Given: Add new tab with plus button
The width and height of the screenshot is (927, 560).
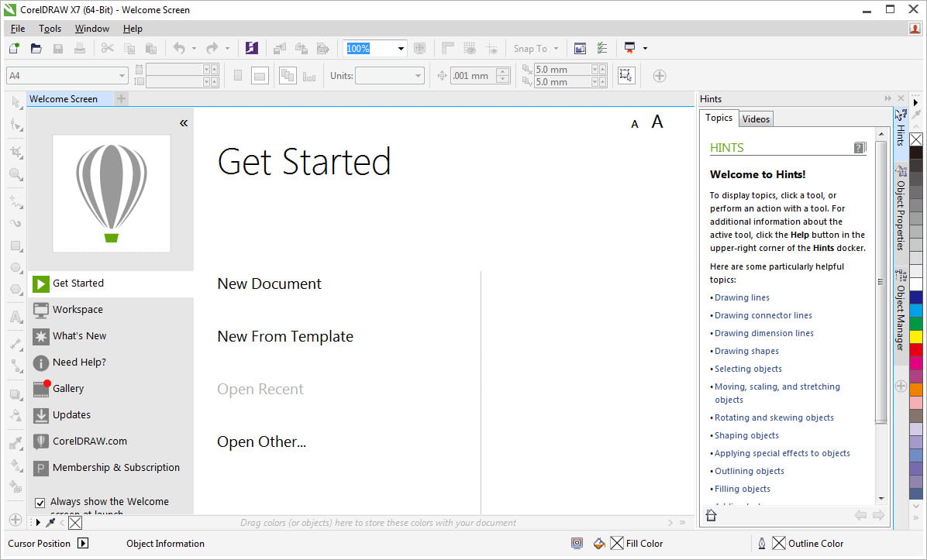Looking at the screenshot, I should 121,98.
